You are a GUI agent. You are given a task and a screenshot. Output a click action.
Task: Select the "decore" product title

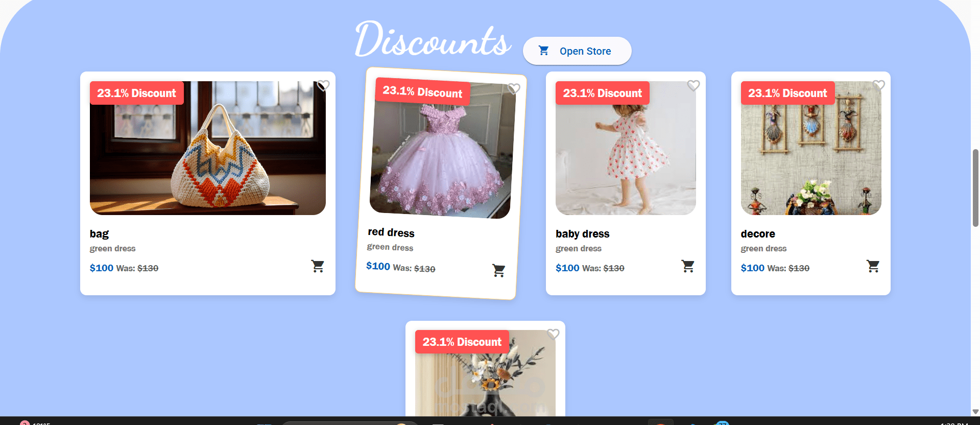pyautogui.click(x=758, y=234)
